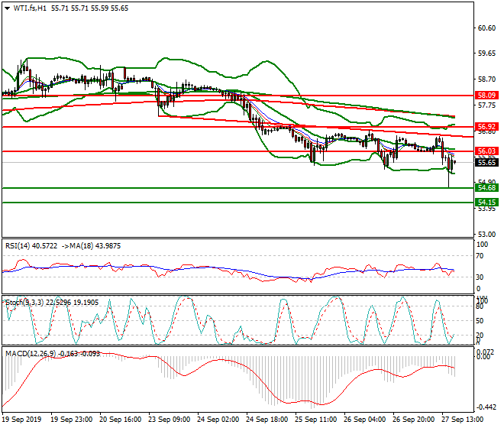Open the chart menu triangle beside WTI.fs,H1
Viewport: 504px width, 428px height.
[x=7, y=8]
